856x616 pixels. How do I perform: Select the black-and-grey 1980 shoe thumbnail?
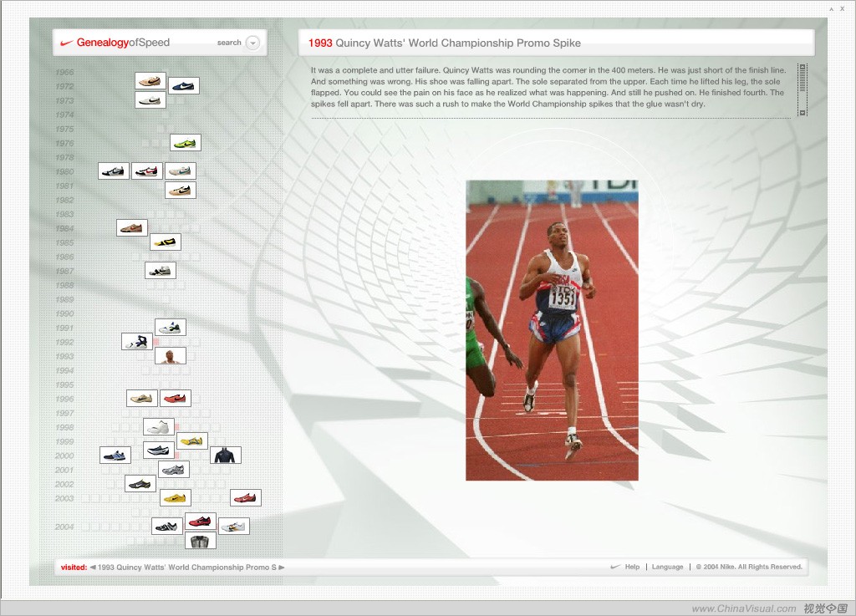(x=114, y=171)
